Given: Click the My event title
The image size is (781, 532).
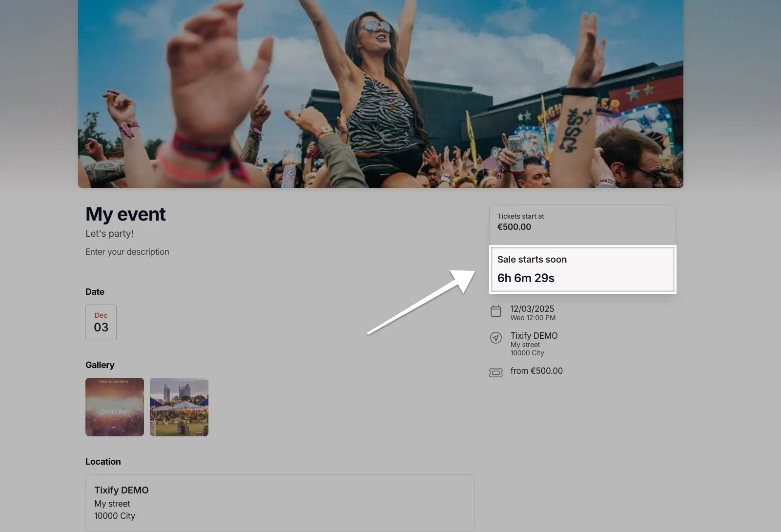Looking at the screenshot, I should coord(125,214).
